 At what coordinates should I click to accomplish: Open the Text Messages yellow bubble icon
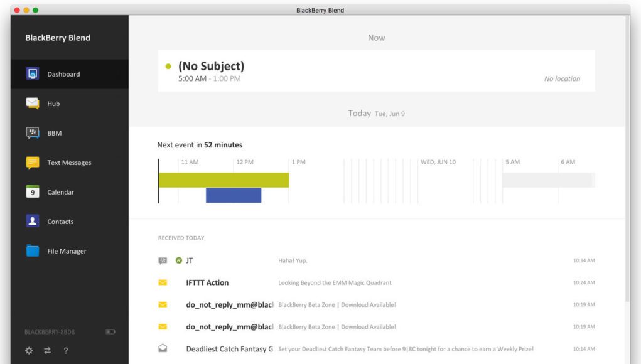(x=33, y=163)
